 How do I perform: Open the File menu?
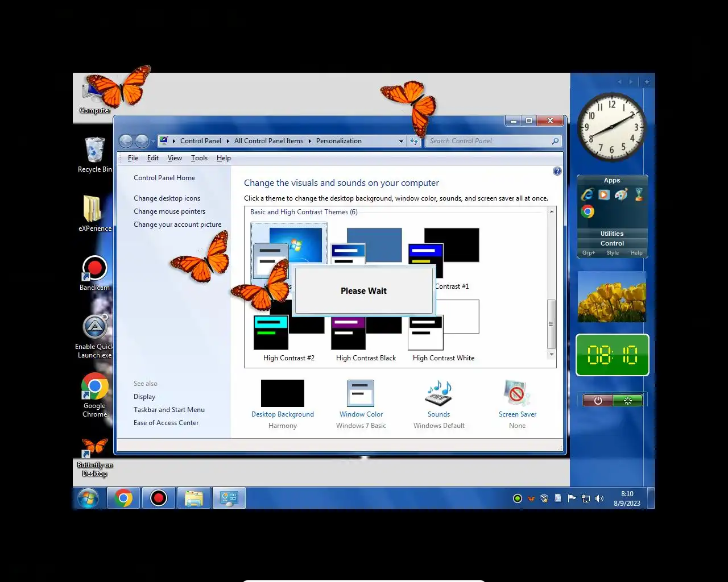point(133,158)
